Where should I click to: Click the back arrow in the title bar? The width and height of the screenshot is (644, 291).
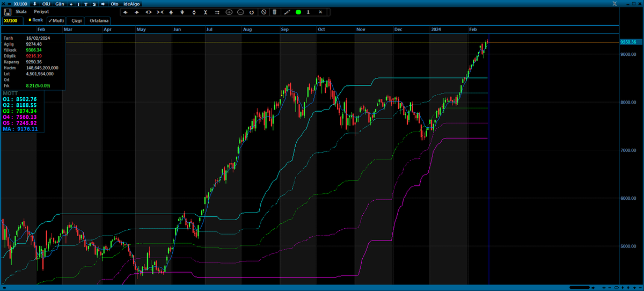coord(9,4)
